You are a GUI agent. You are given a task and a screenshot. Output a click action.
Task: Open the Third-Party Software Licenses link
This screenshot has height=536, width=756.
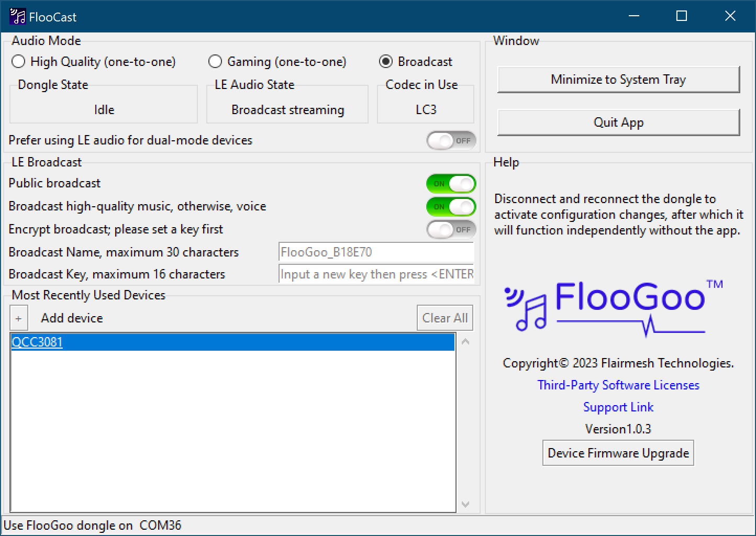coord(618,385)
